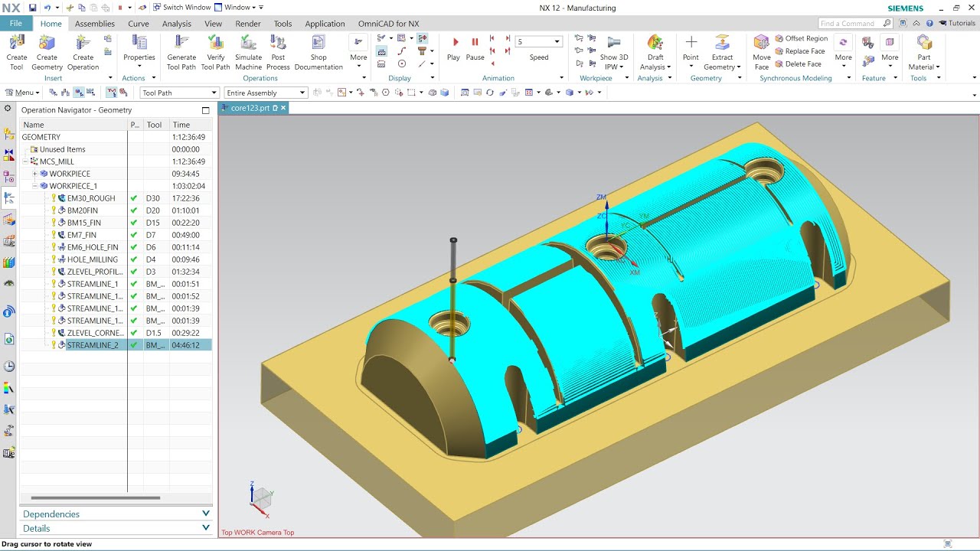Switch to the Assemblies ribbon tab
The height and width of the screenshot is (551, 980).
(95, 24)
